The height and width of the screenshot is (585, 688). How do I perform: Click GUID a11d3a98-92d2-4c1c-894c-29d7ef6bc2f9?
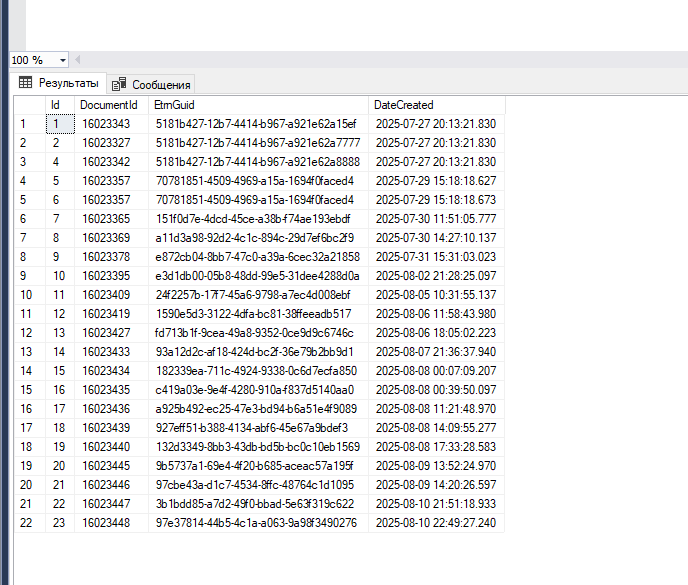pyautogui.click(x=258, y=237)
